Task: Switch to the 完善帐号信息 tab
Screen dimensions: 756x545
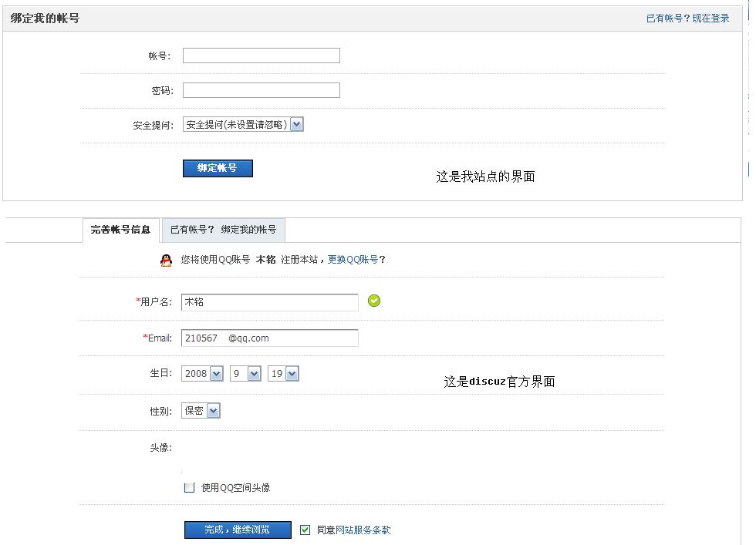Action: 120,230
